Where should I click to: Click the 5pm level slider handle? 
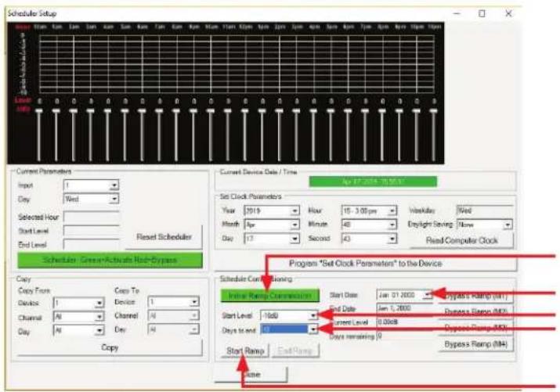pos(331,112)
